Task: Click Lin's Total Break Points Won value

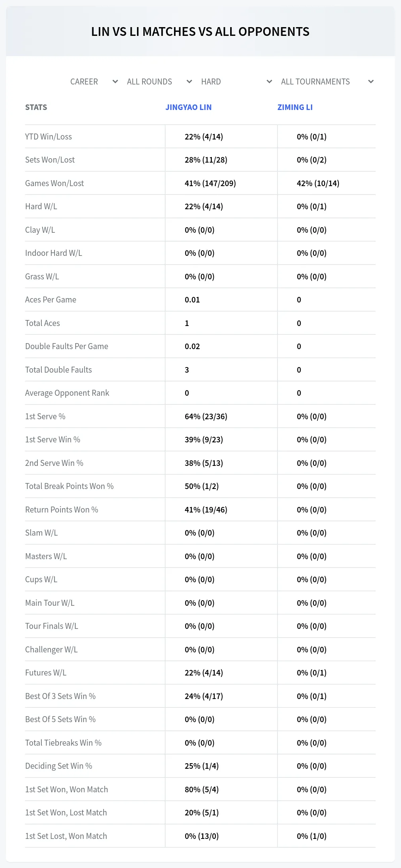Action: pyautogui.click(x=202, y=486)
